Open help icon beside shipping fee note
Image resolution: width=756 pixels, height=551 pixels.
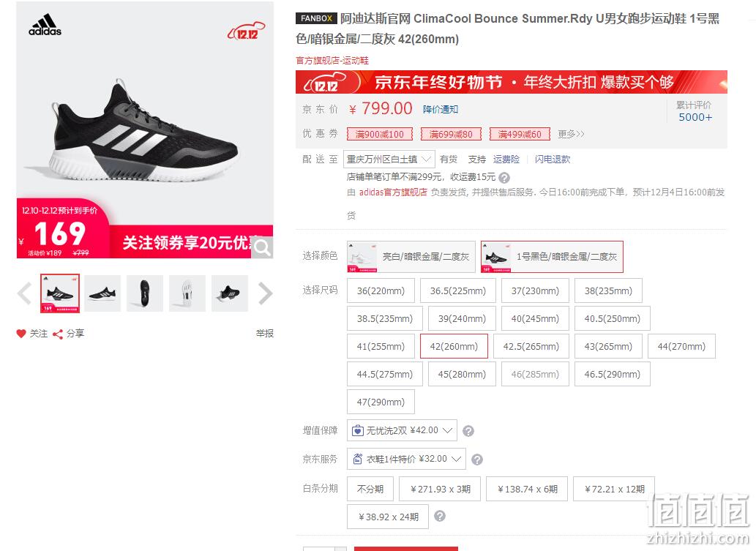504,178
